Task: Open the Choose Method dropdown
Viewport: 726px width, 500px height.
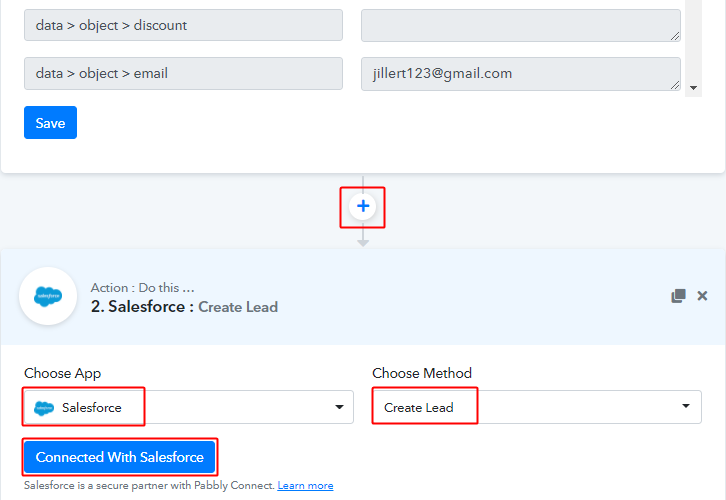Action: coord(537,407)
